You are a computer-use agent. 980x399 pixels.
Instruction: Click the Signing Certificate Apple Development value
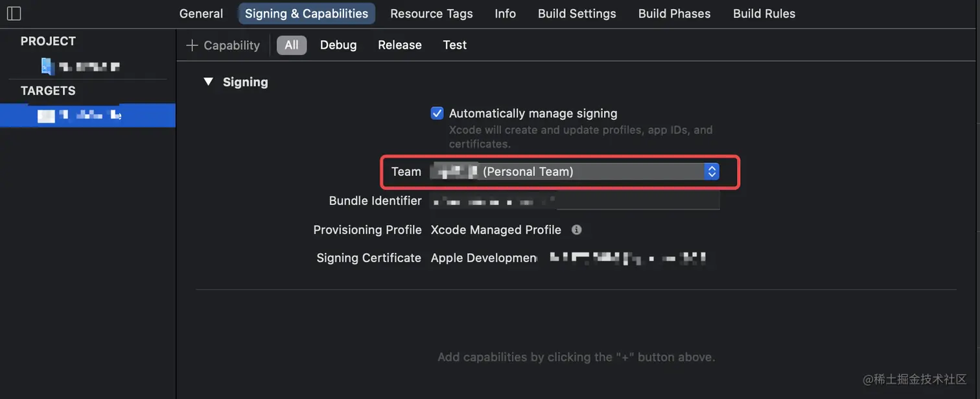tap(484, 258)
